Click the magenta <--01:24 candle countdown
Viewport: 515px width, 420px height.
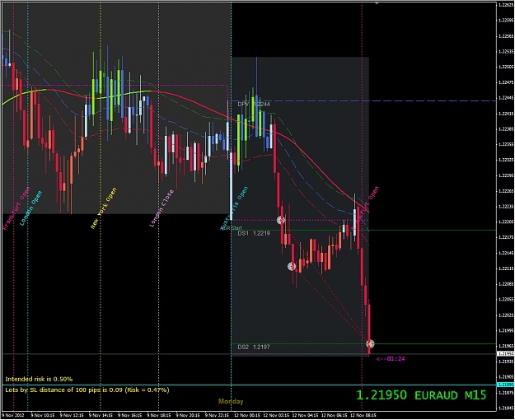pos(391,358)
